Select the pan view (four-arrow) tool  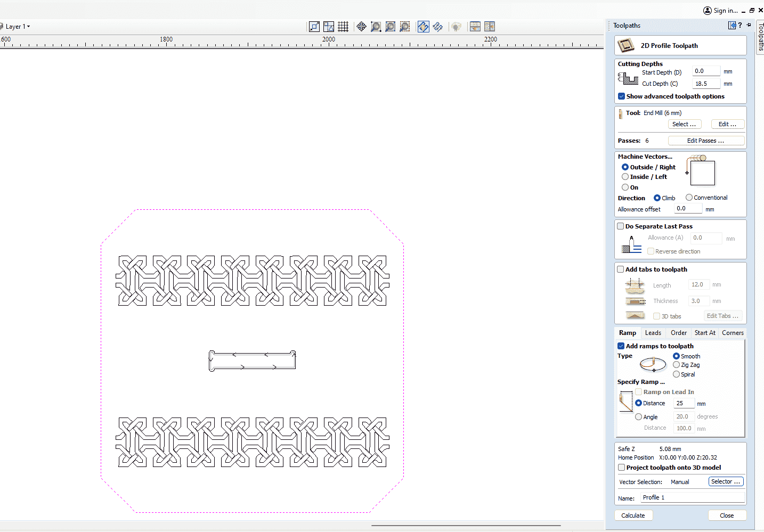[x=361, y=27]
